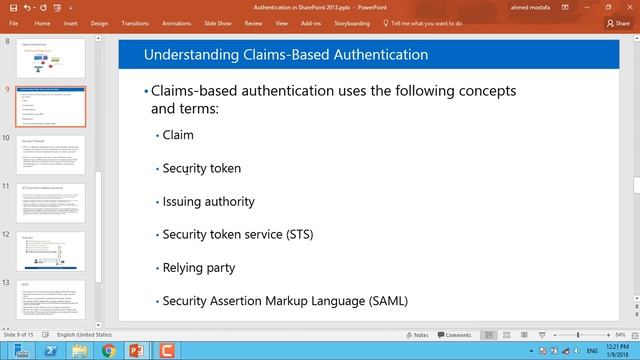
Task: Click the Tell me what you want to do box
Action: coord(422,23)
